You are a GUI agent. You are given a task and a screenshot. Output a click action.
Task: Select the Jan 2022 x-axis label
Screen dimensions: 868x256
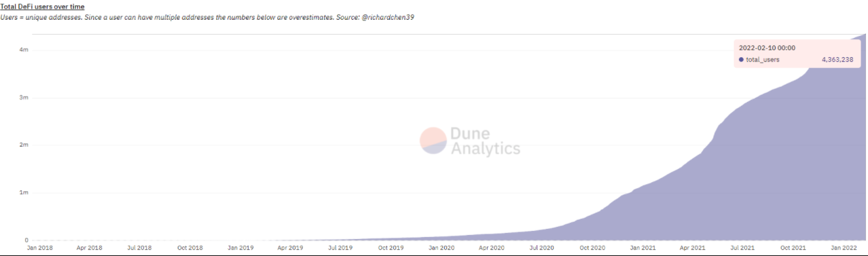tap(844, 248)
